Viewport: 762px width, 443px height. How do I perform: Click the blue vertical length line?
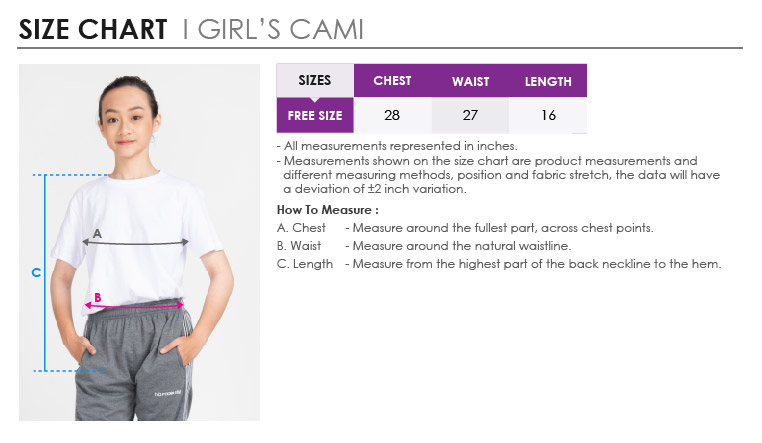click(x=45, y=273)
